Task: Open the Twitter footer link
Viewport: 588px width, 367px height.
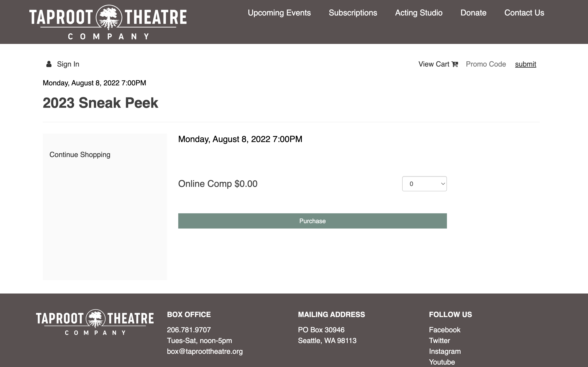Action: [439, 341]
